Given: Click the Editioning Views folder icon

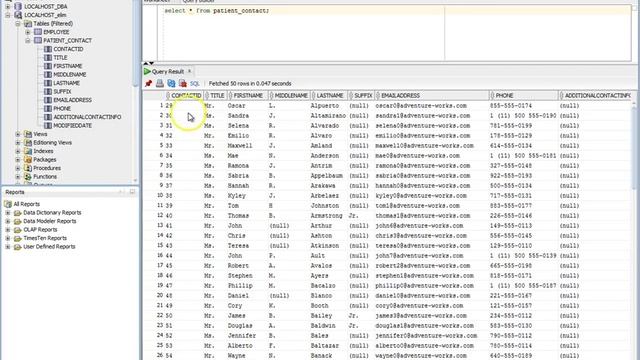Looking at the screenshot, I should pyautogui.click(x=28, y=142).
